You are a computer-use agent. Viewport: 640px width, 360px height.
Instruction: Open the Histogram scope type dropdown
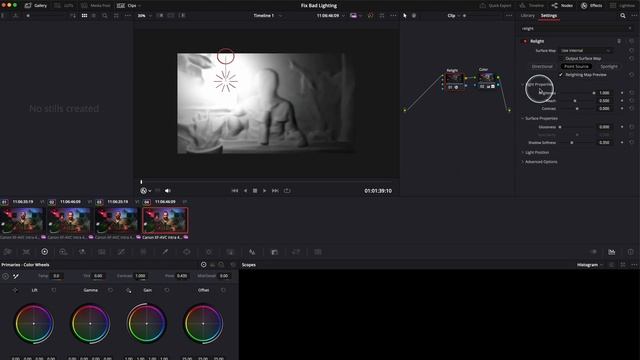[590, 265]
